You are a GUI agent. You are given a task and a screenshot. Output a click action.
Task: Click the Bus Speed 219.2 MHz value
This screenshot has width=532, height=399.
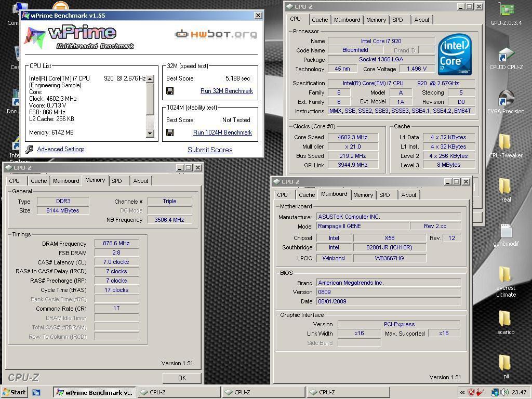click(353, 156)
